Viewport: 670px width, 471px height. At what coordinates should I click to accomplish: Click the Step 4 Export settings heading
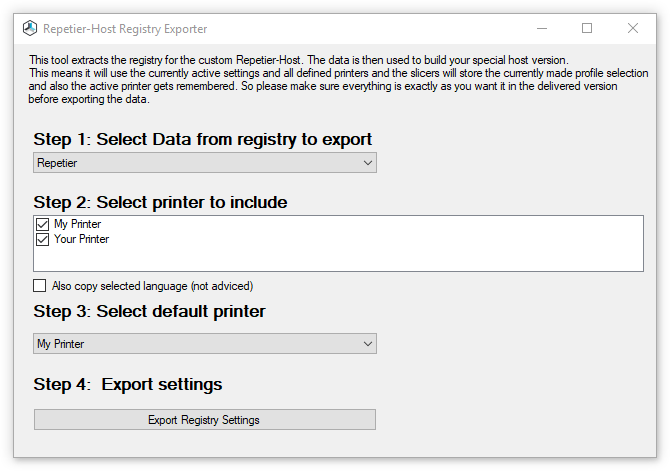tap(128, 384)
